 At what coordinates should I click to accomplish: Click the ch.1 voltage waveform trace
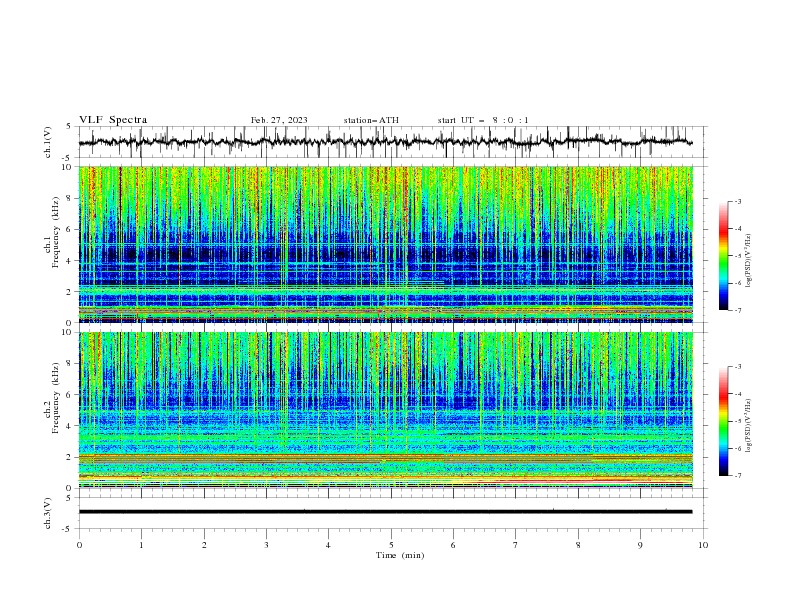pos(385,142)
